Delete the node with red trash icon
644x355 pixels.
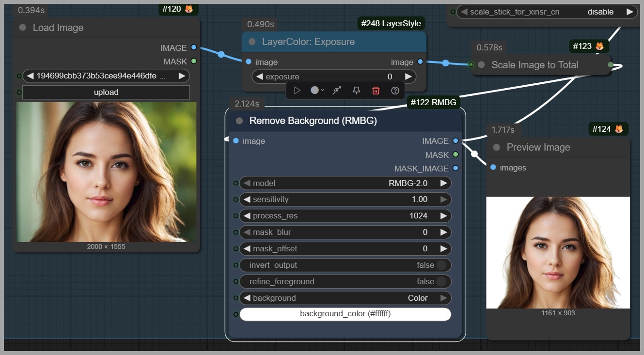[376, 90]
